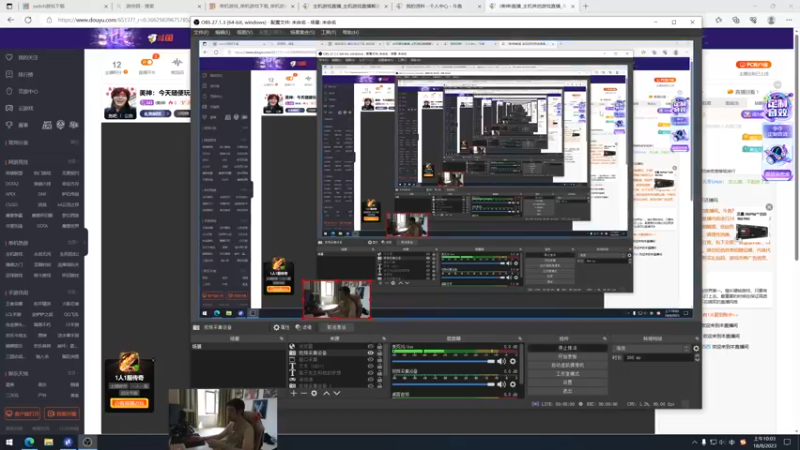Open source properties gear below sources list
This screenshot has width=800, height=450.
click(314, 393)
